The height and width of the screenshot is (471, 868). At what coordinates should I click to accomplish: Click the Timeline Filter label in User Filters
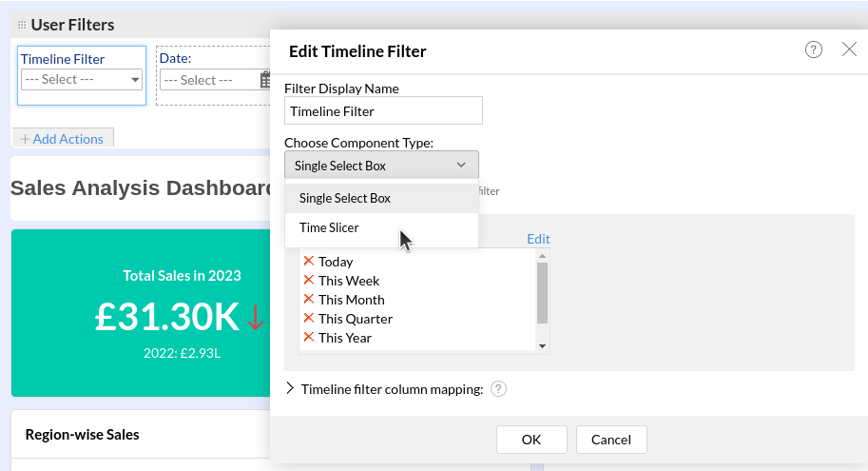click(63, 59)
